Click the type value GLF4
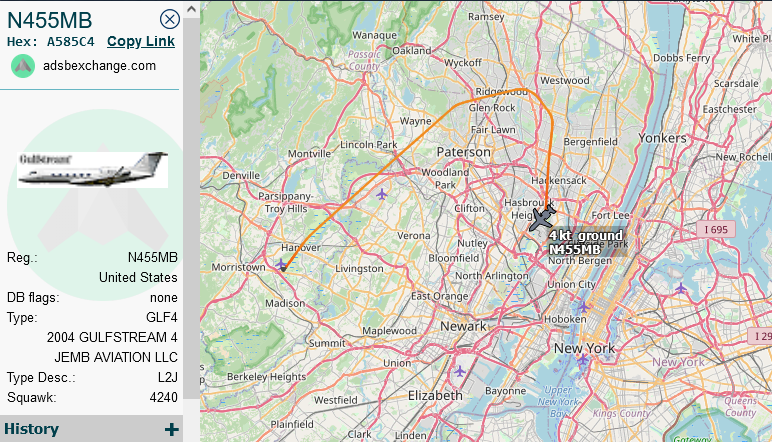 pyautogui.click(x=161, y=317)
